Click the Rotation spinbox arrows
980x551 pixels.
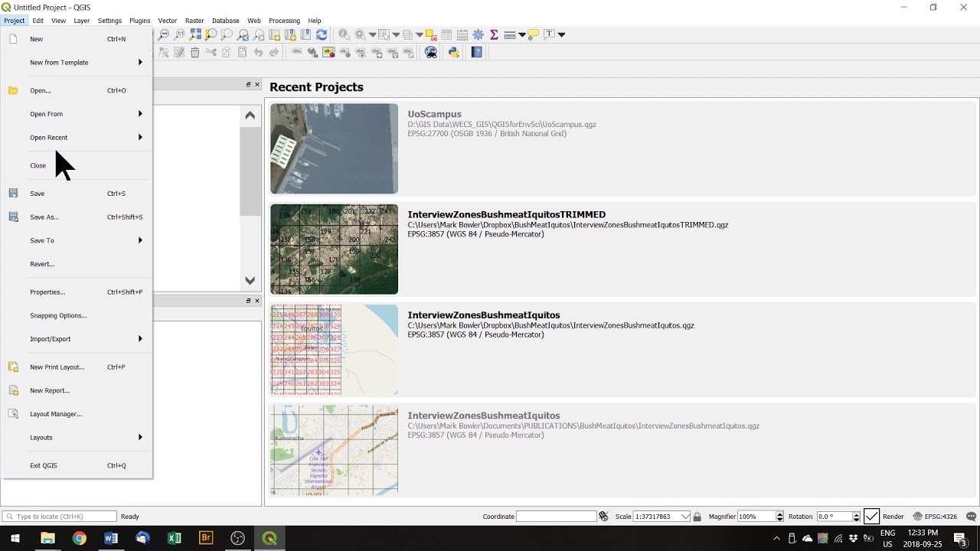tap(857, 517)
